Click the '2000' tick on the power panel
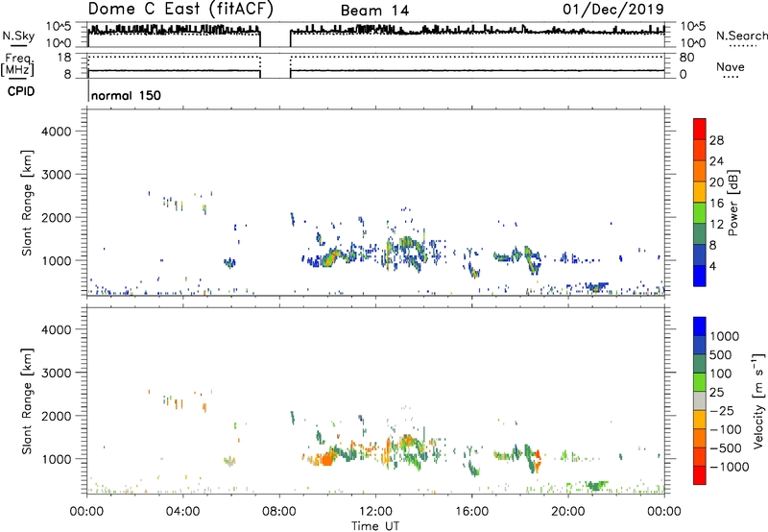768x532 pixels. click(x=56, y=217)
